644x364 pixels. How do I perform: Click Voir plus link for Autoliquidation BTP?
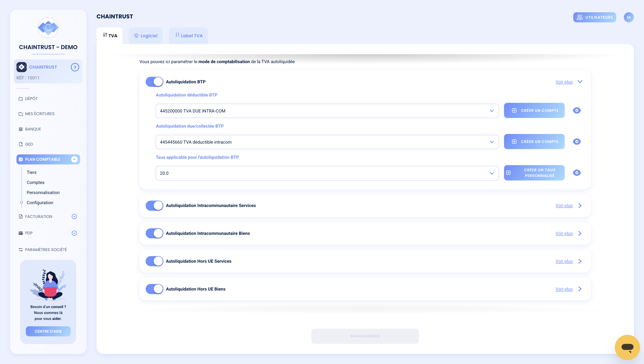(x=564, y=82)
